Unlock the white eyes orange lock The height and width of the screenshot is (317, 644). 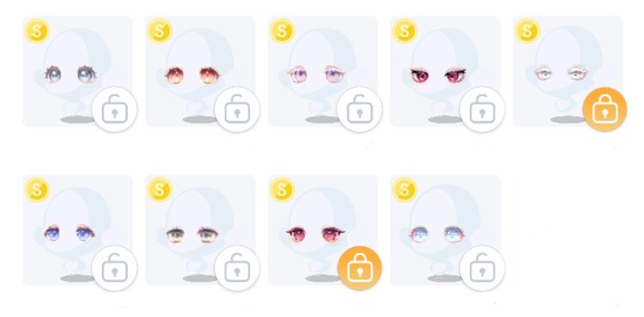[x=605, y=109]
